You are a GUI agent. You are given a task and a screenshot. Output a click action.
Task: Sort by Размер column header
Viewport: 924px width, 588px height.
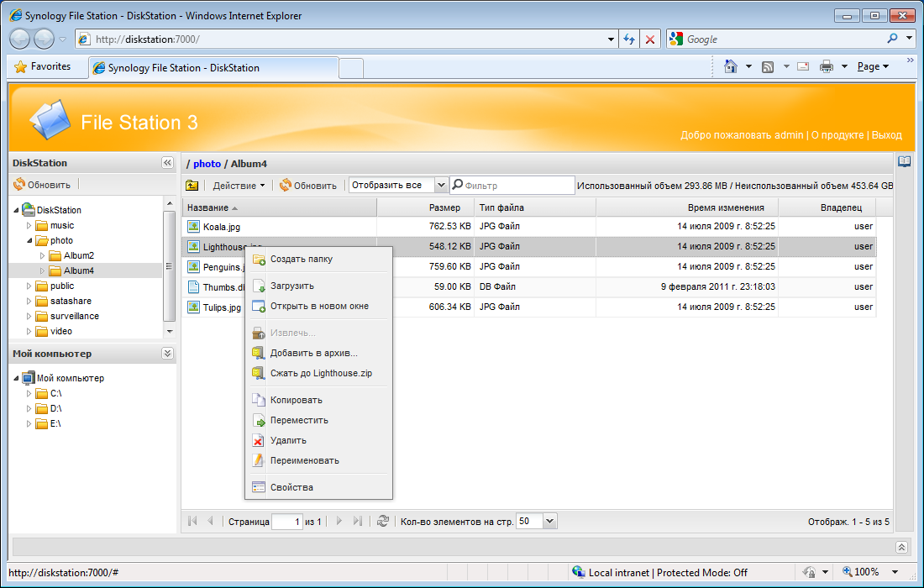pos(426,207)
